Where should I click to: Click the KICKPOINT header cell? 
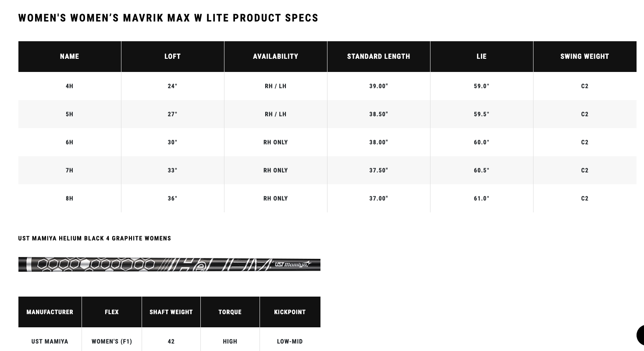pos(290,312)
